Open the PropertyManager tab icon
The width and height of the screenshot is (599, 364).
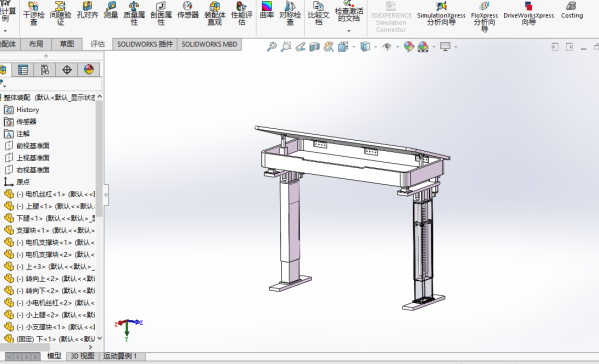coord(23,70)
